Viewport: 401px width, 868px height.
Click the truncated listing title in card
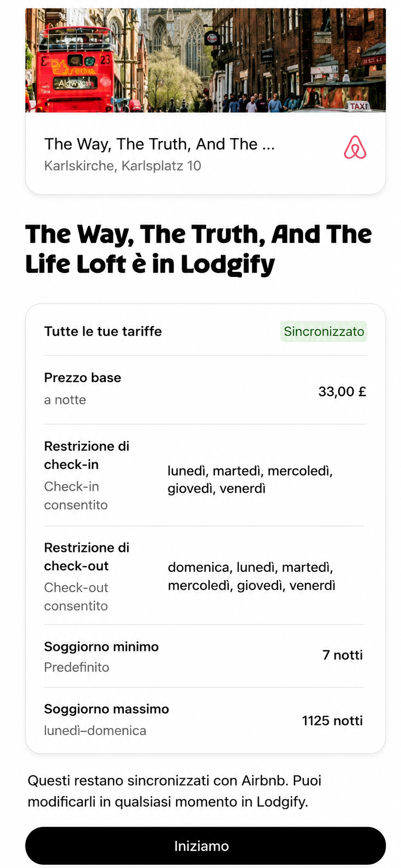tap(160, 144)
